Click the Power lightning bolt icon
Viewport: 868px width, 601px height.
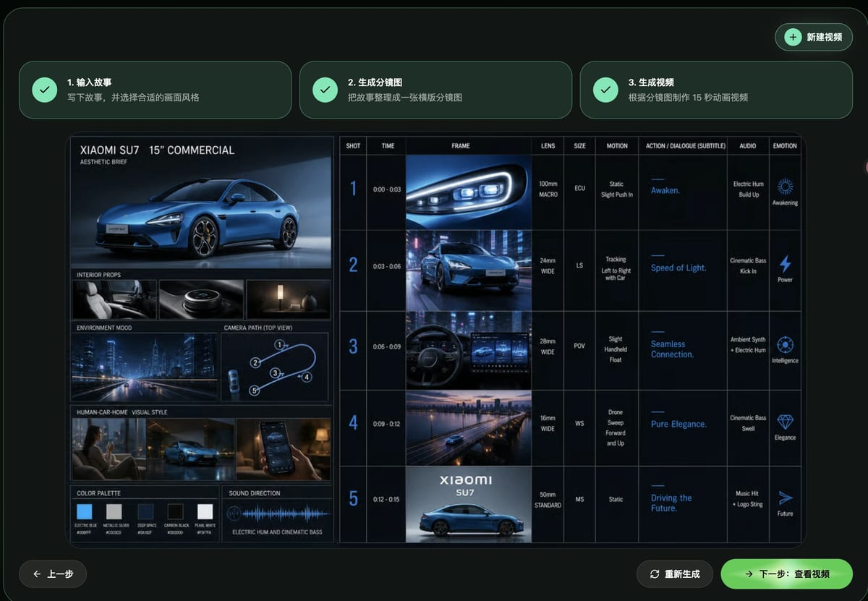[x=785, y=263]
